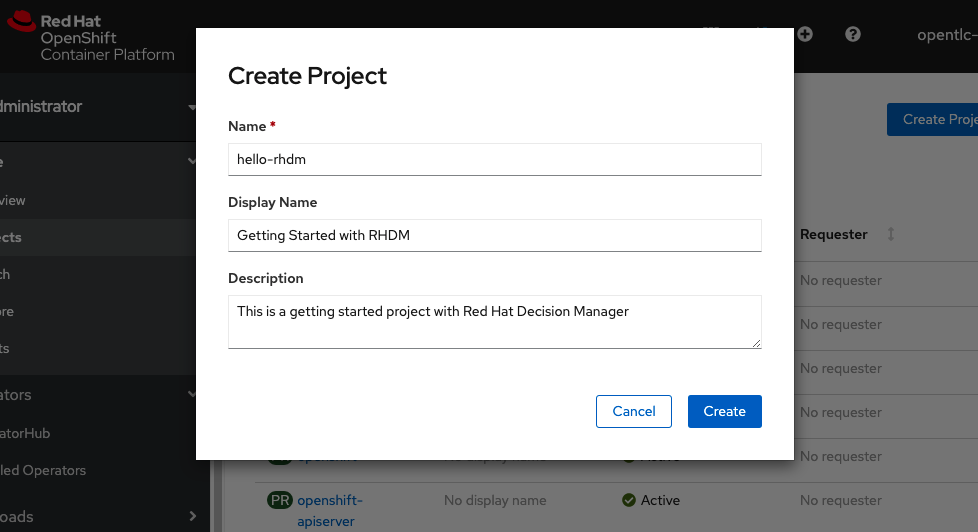Click the Description text area
The height and width of the screenshot is (532, 978).
(x=494, y=321)
